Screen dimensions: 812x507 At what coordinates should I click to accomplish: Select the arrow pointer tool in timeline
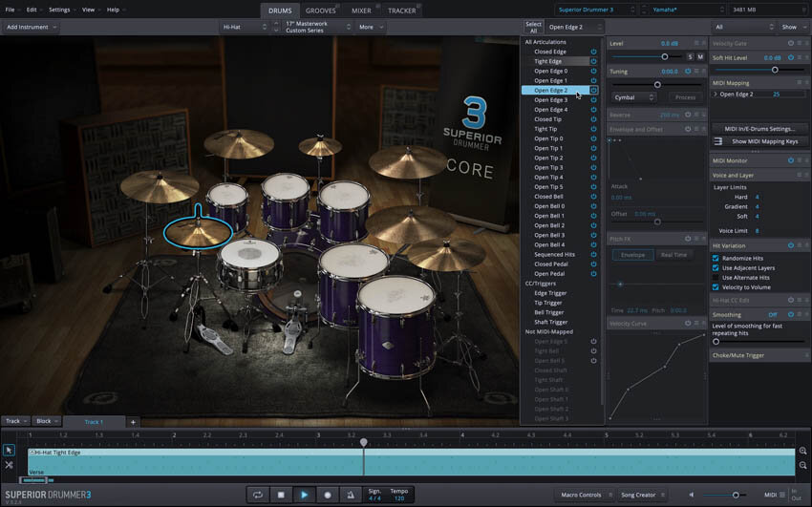(x=9, y=450)
